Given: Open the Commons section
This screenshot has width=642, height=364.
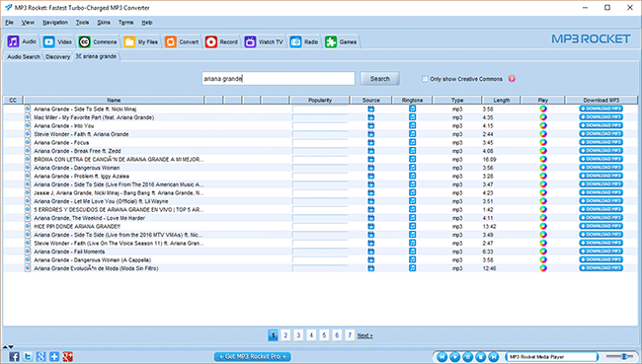Looking at the screenshot, I should pyautogui.click(x=98, y=41).
